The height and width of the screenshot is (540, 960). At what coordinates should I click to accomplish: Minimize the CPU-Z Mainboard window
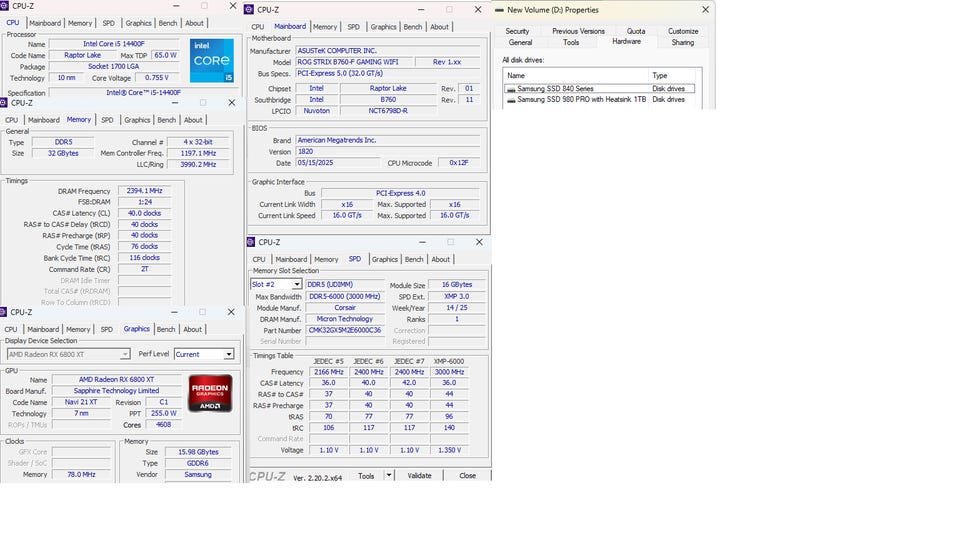coord(421,10)
